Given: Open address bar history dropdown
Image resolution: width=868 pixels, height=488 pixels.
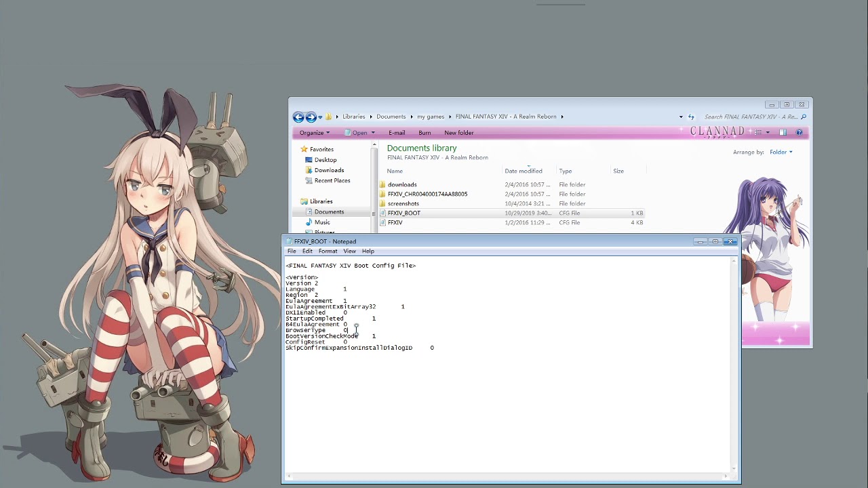Looking at the screenshot, I should point(681,117).
